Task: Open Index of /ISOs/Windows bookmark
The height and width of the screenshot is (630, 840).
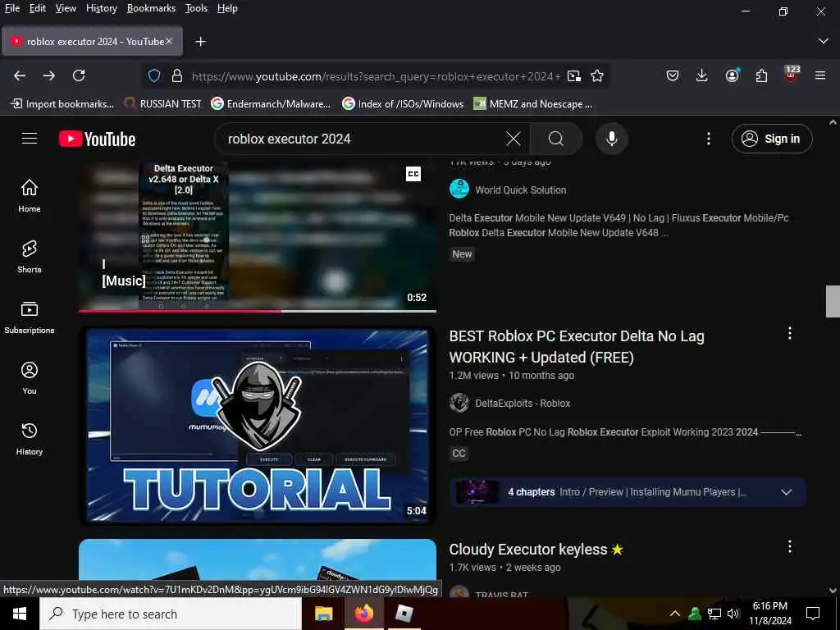Action: tap(403, 104)
